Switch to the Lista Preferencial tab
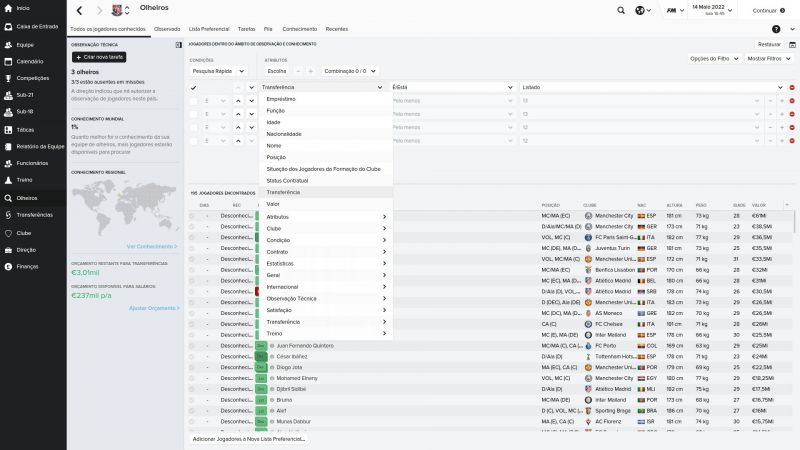800x450 pixels. tap(210, 29)
